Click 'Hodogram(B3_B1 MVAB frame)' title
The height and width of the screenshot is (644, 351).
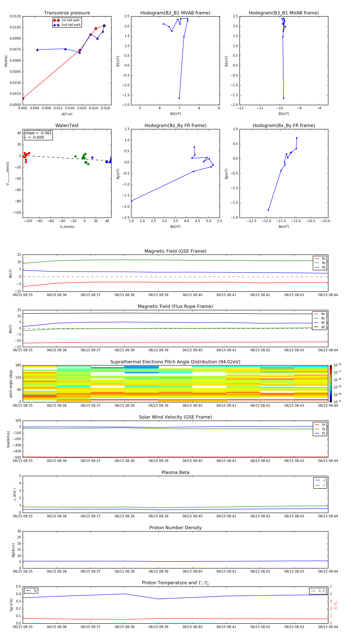(x=284, y=13)
